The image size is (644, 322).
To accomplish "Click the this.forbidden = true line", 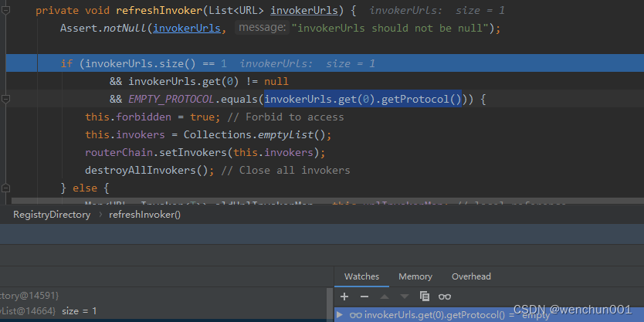I will 153,117.
